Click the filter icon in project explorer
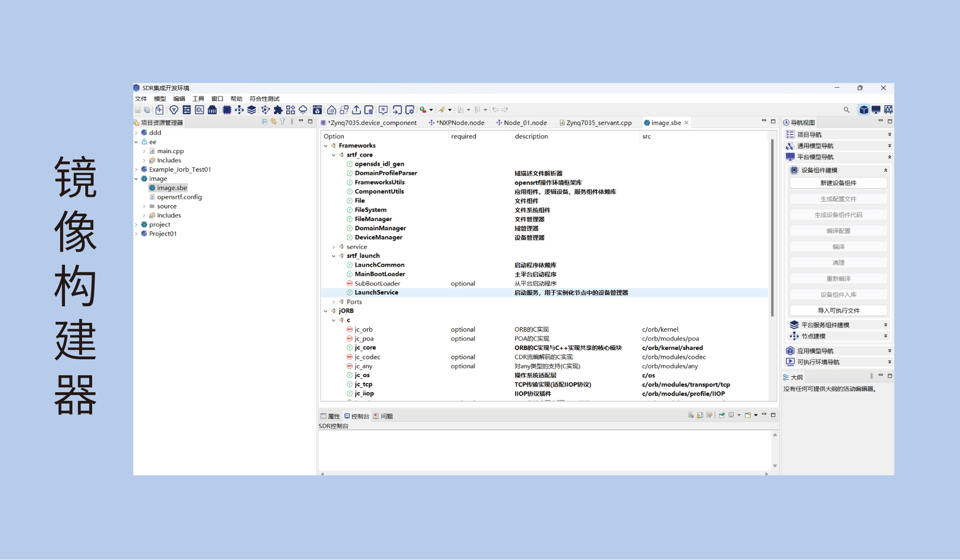 click(283, 122)
